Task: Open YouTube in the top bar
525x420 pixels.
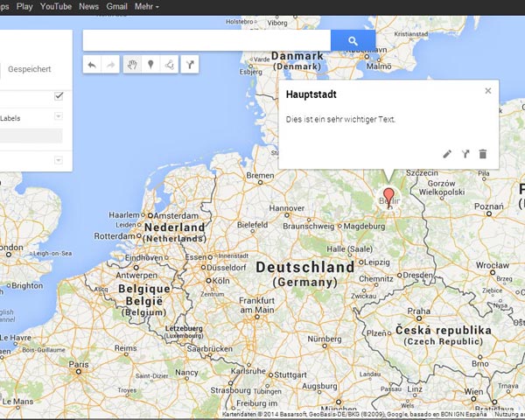Action: [x=56, y=6]
